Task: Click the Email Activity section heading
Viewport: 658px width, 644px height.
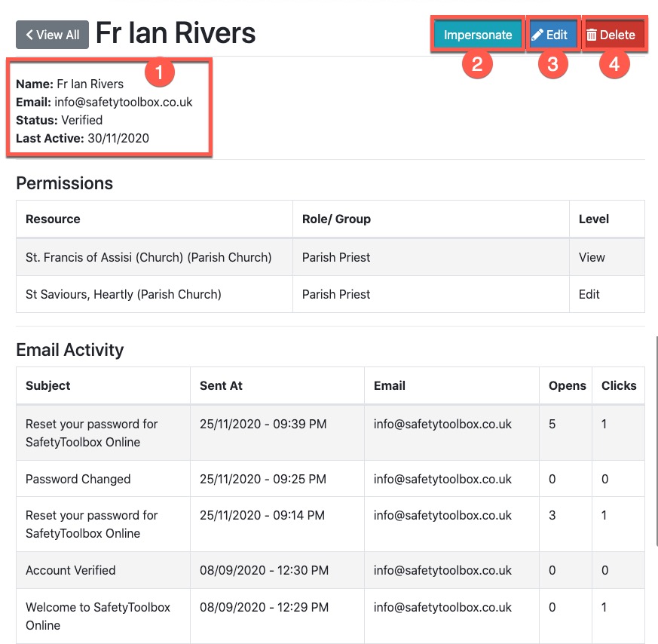Action: pos(69,350)
